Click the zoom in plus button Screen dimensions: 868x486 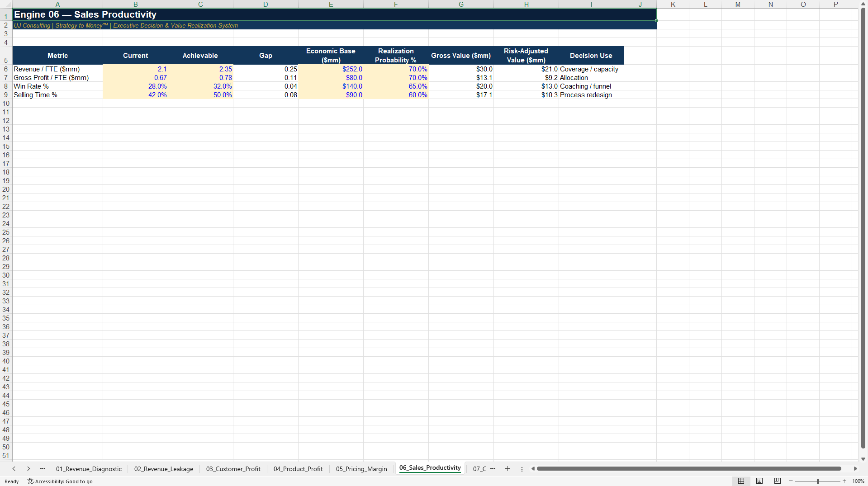844,481
